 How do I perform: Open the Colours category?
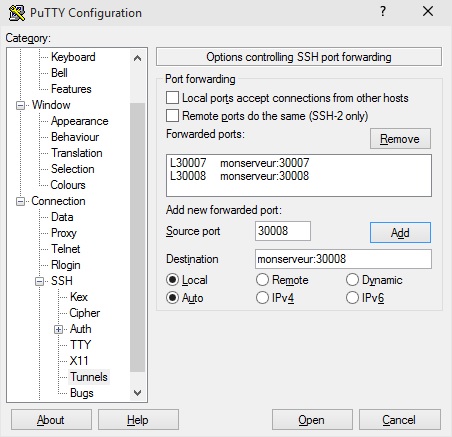68,185
